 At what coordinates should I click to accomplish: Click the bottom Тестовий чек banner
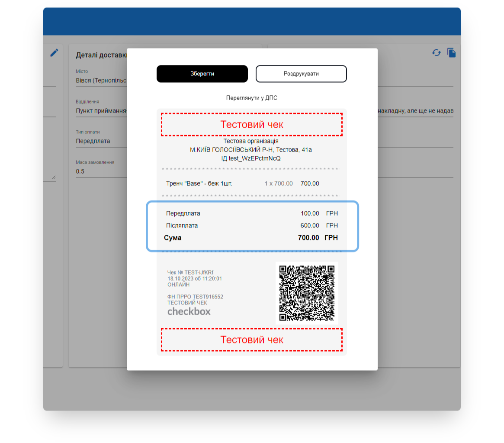tap(251, 340)
